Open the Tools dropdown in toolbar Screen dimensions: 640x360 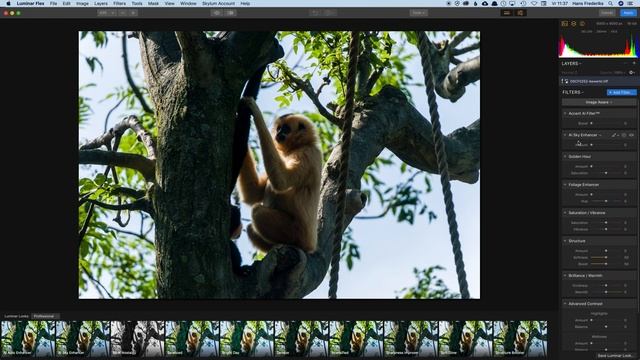[419, 13]
